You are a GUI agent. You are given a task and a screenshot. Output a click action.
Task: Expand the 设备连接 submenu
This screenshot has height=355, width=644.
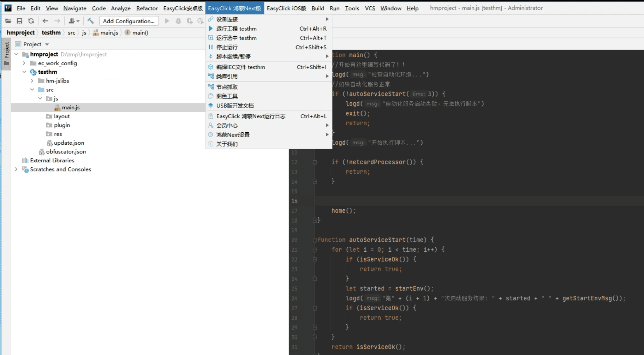[x=227, y=19]
